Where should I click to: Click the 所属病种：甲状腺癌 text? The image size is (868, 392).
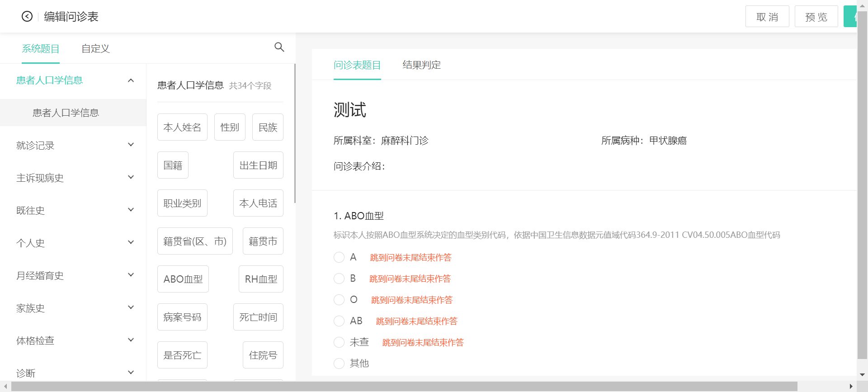pos(644,141)
